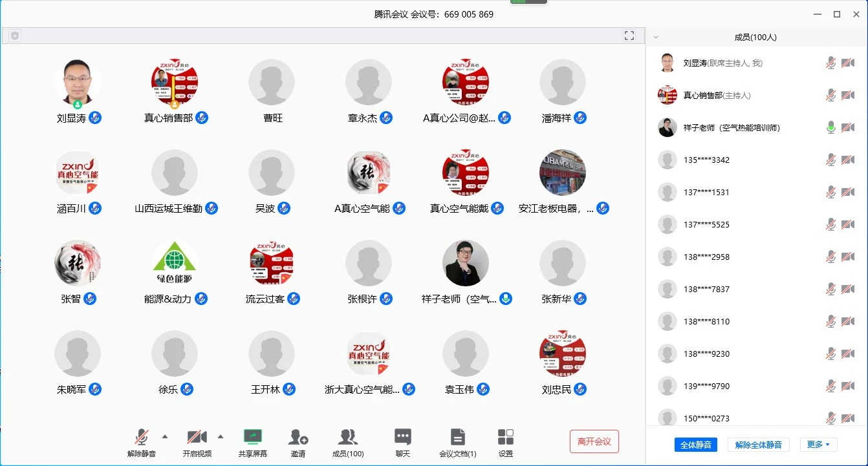Open the 更多 dropdown in members panel
868x466 pixels.
(818, 445)
